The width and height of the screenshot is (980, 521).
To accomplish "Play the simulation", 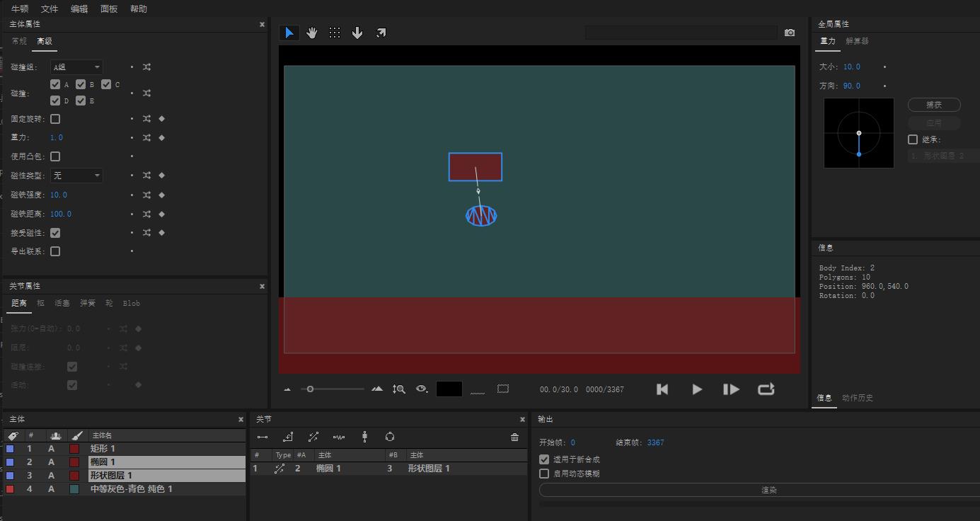I will [x=697, y=389].
